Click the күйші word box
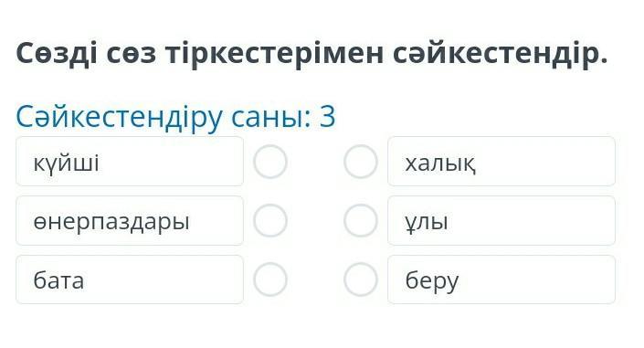Image resolution: width=644 pixels, height=348 pixels. [130, 162]
